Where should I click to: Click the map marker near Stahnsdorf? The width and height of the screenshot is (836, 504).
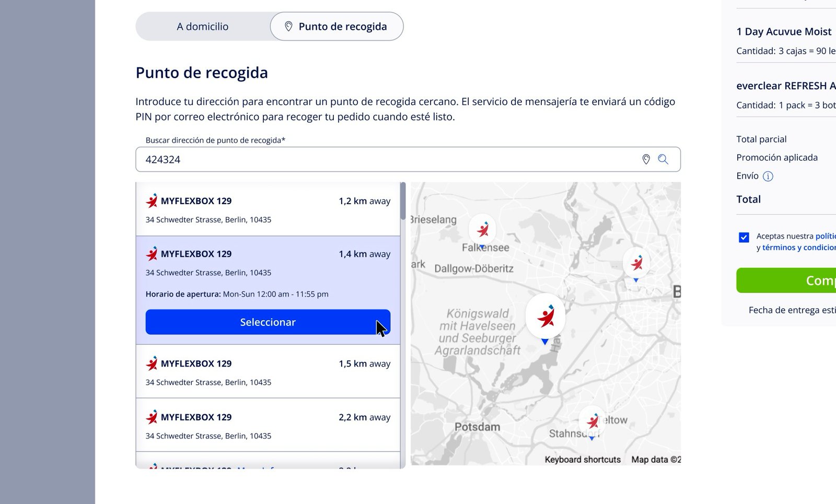[592, 421]
